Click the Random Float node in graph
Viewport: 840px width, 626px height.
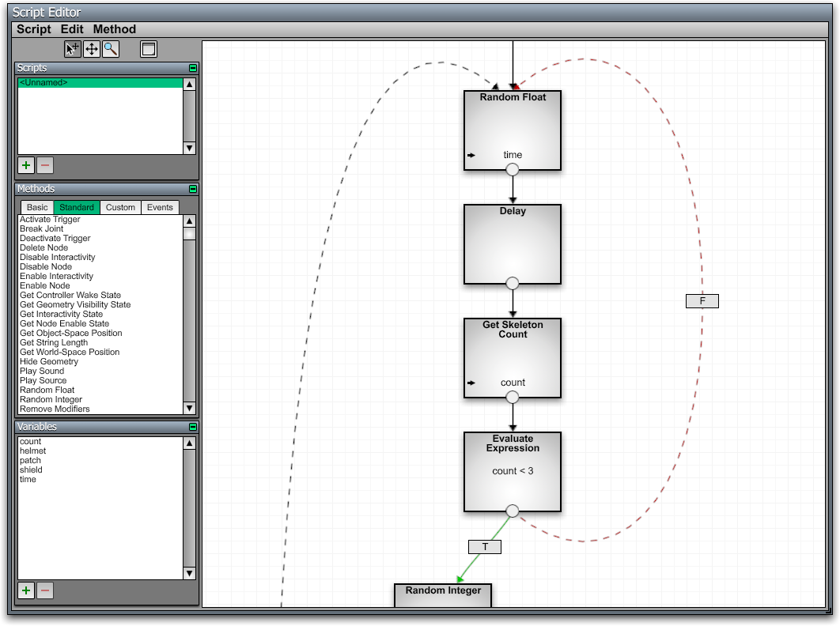tap(512, 130)
